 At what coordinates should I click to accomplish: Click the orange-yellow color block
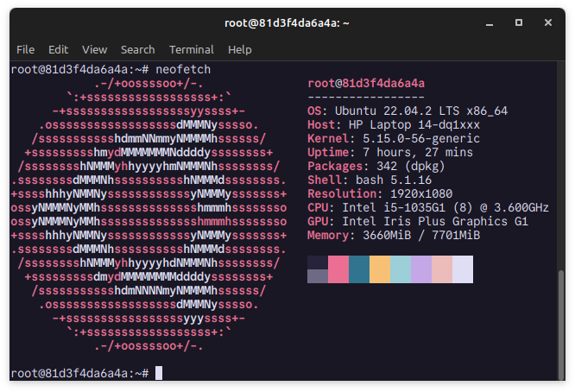380,269
